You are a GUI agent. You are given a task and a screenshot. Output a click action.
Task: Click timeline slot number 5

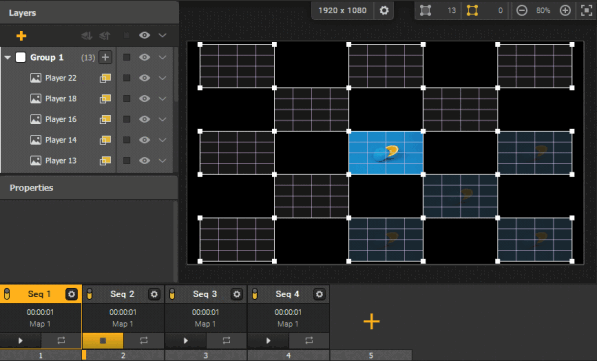pyautogui.click(x=371, y=355)
